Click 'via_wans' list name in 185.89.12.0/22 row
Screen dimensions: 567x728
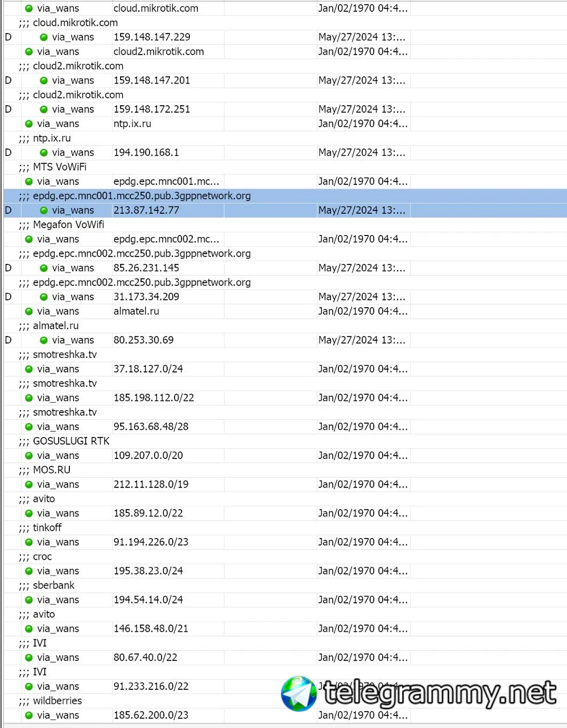(58, 513)
